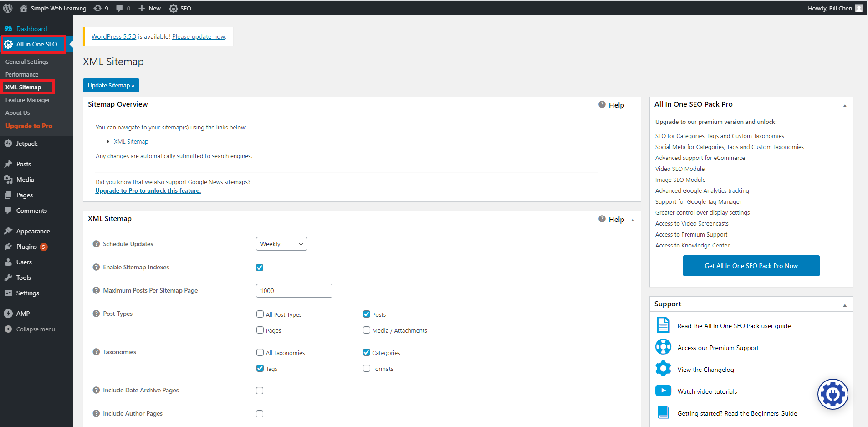Open the Schedule Updates Weekly dropdown

281,244
